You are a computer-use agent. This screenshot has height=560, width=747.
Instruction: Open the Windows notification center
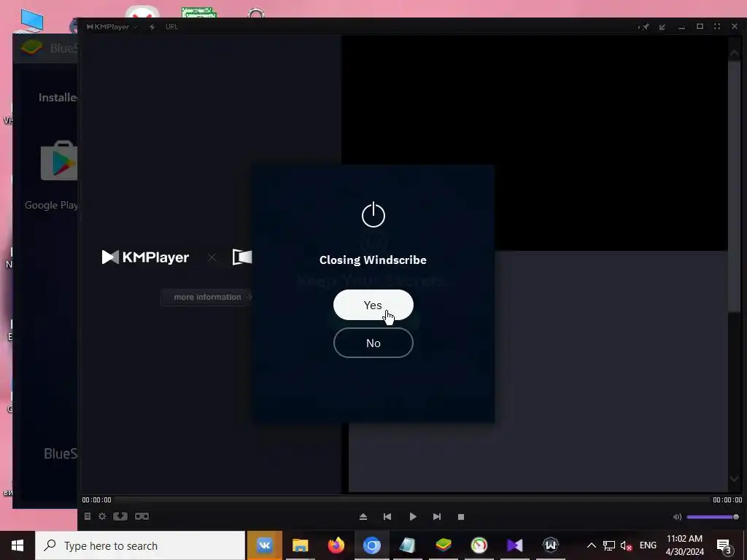[724, 546]
